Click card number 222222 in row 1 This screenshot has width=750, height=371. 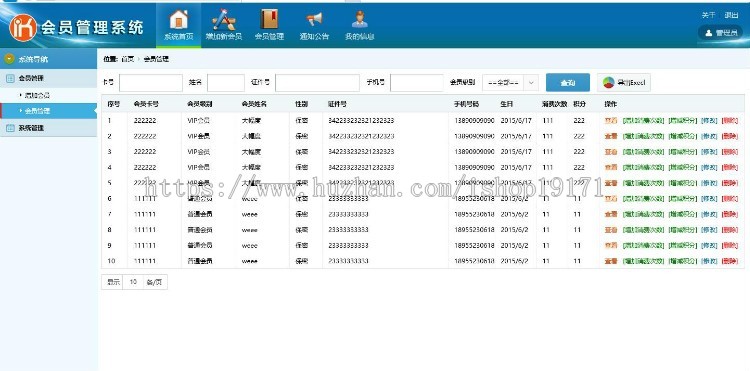pos(145,120)
